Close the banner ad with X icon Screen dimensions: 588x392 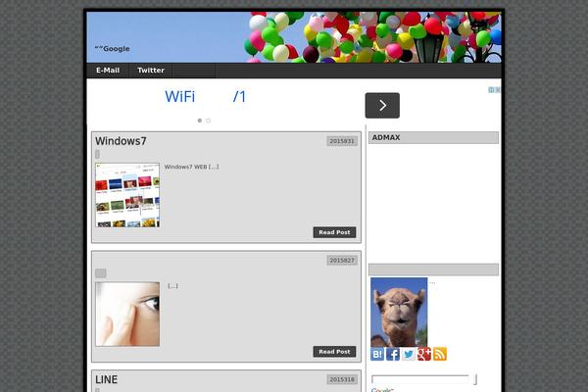pos(497,89)
